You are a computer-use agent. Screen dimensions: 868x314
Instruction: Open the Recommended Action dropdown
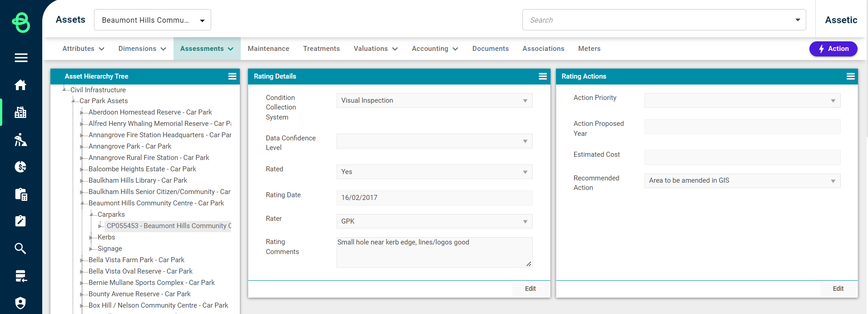742,181
